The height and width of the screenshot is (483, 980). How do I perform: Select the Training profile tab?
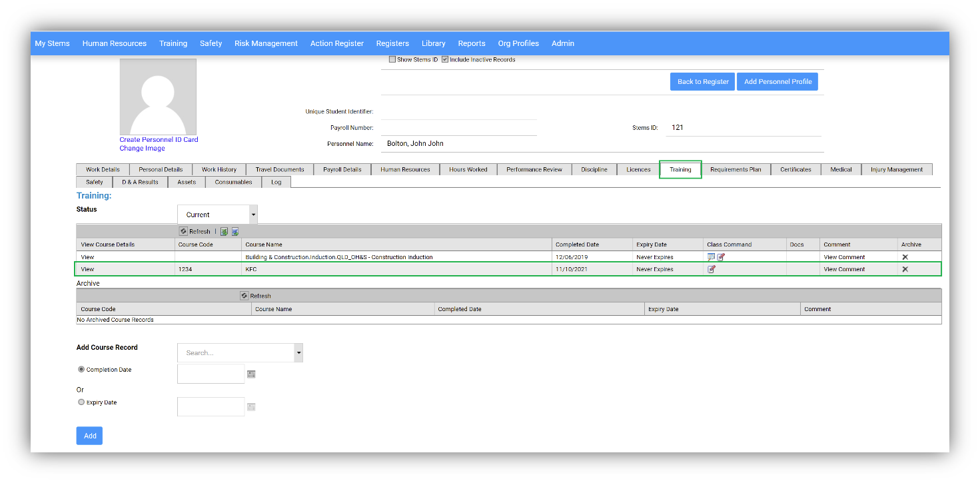pos(680,169)
